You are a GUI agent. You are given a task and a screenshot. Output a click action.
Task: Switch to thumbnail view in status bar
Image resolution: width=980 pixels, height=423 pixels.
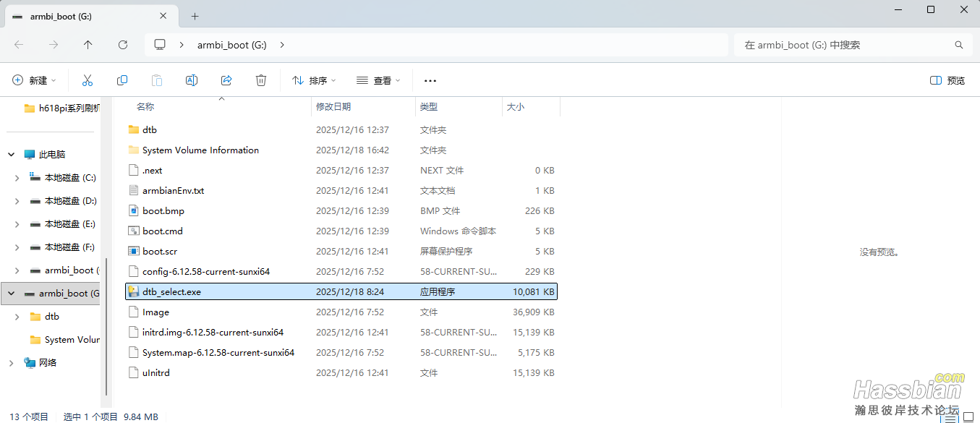[968, 418]
